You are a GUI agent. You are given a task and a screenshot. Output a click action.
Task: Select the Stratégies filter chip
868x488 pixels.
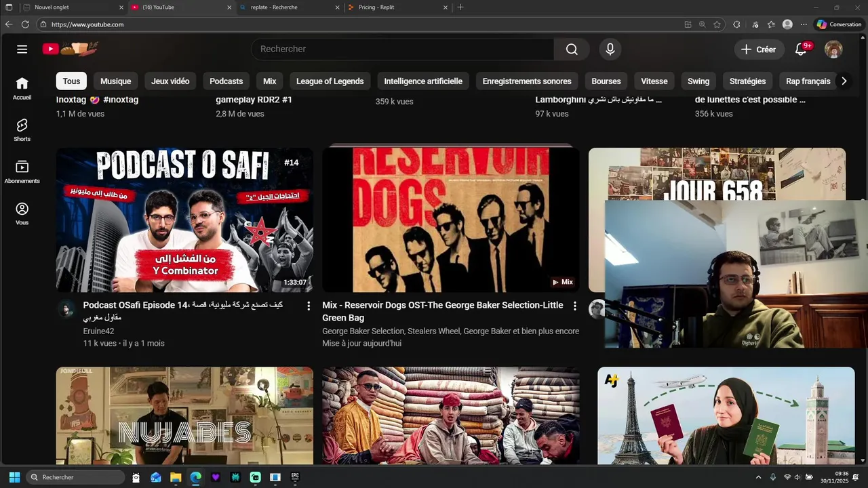click(x=747, y=81)
